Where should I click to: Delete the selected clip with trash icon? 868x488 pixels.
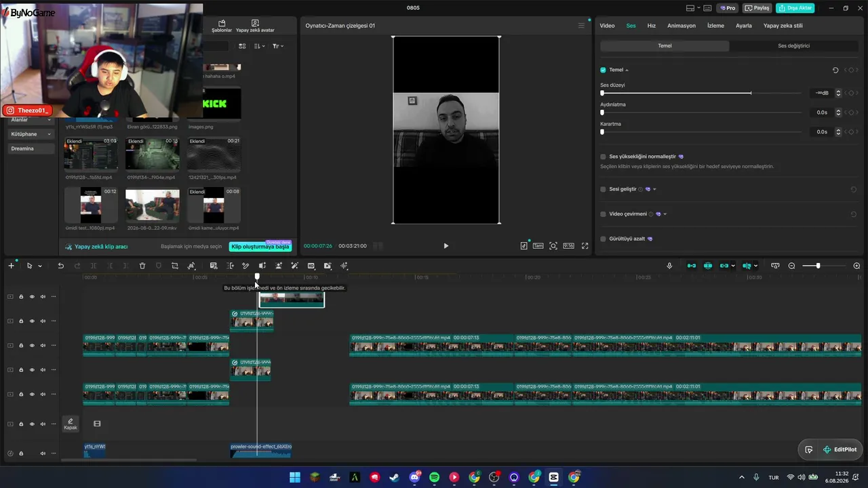click(x=142, y=266)
